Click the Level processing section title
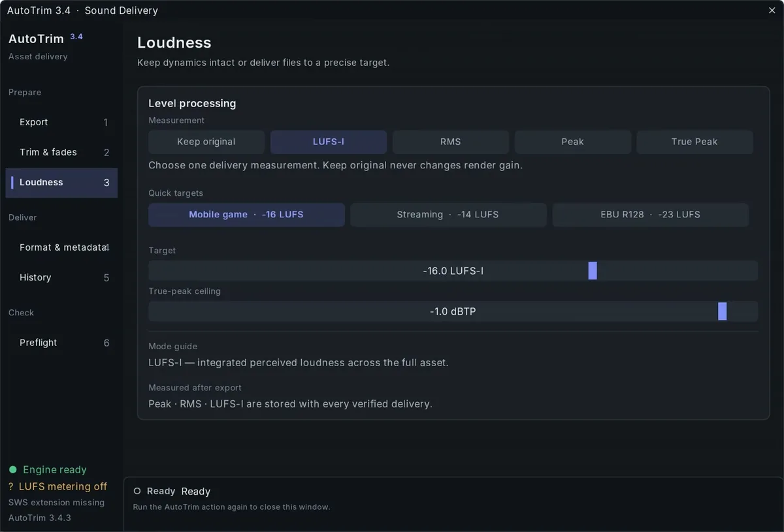This screenshot has height=532, width=784. point(192,103)
